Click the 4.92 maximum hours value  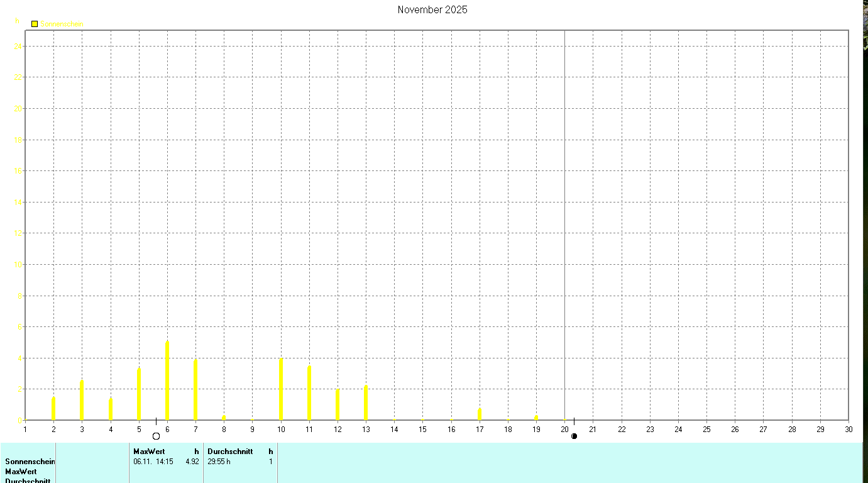[x=192, y=462]
